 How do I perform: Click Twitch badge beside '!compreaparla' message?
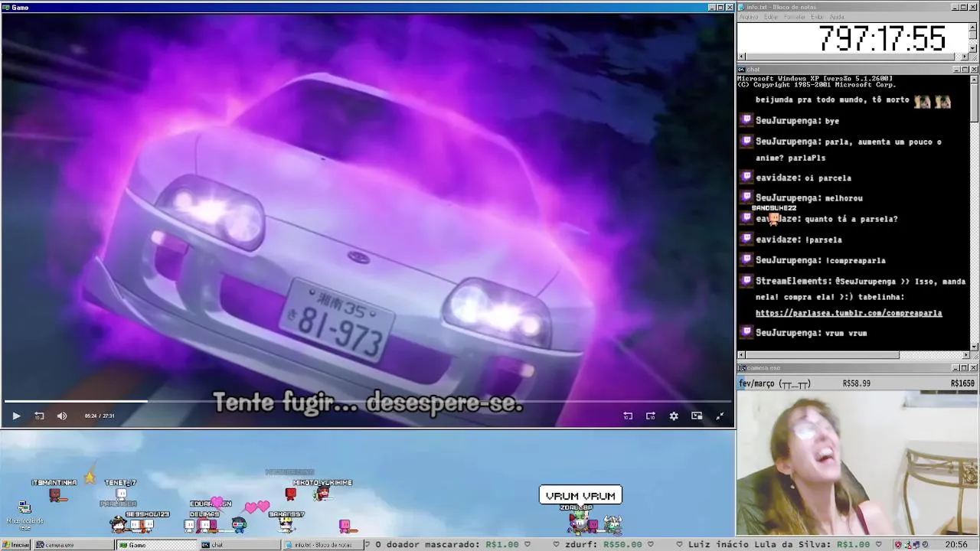[746, 259]
